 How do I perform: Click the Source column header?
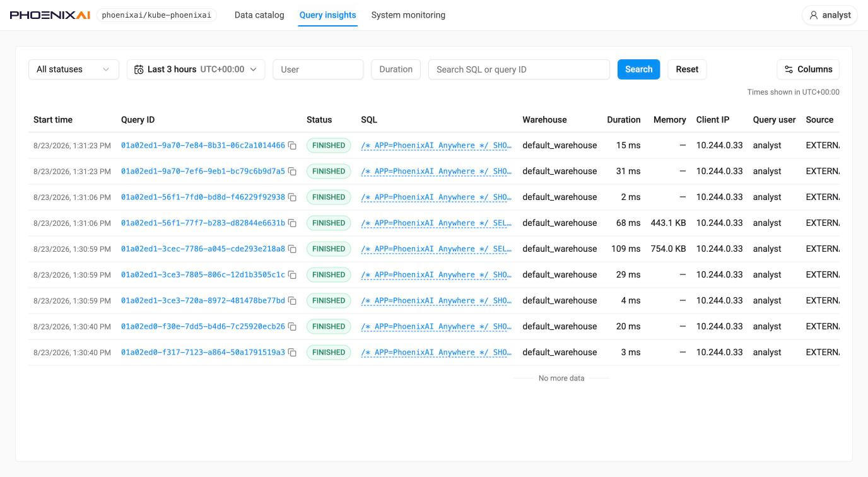click(x=819, y=120)
